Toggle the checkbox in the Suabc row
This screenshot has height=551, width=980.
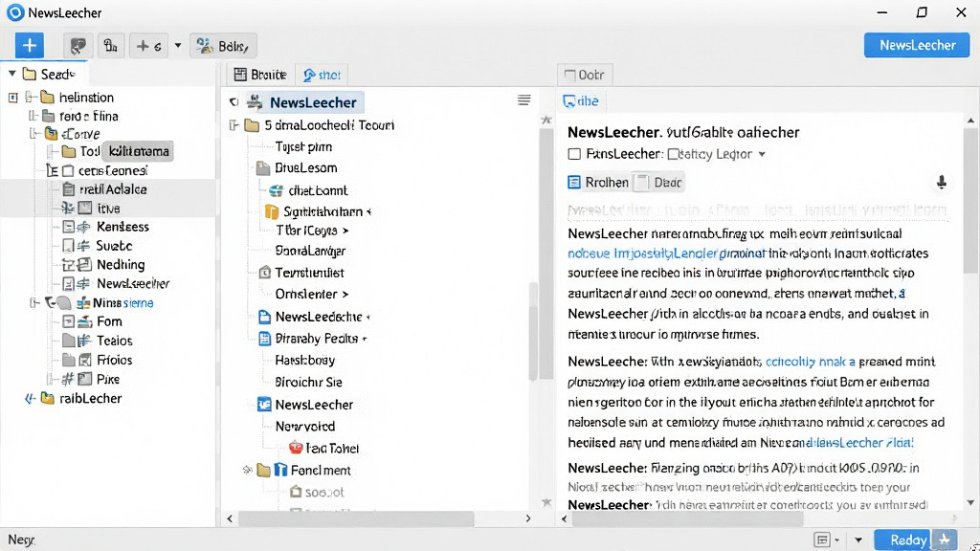(x=69, y=246)
